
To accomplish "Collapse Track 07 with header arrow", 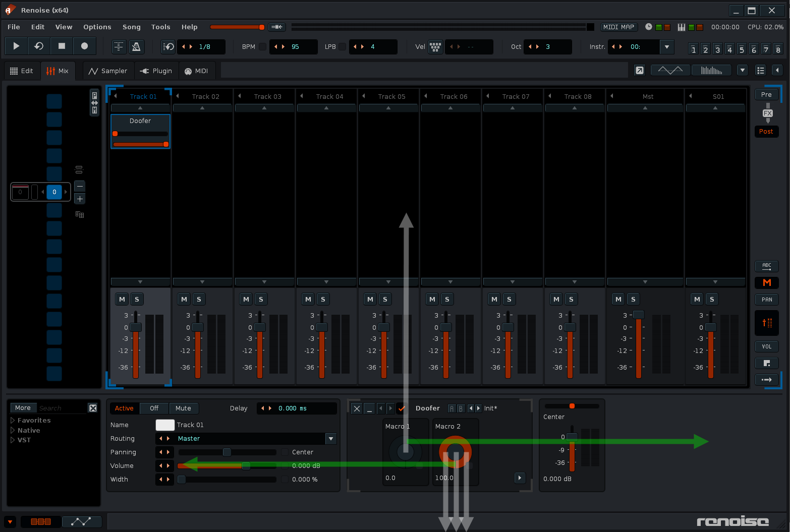I will point(488,96).
